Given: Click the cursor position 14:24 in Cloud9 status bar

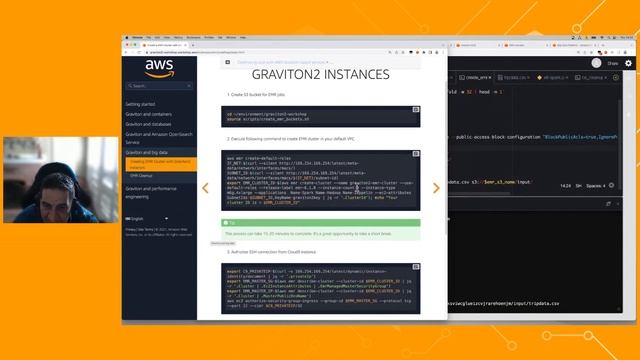Looking at the screenshot, I should 565,186.
